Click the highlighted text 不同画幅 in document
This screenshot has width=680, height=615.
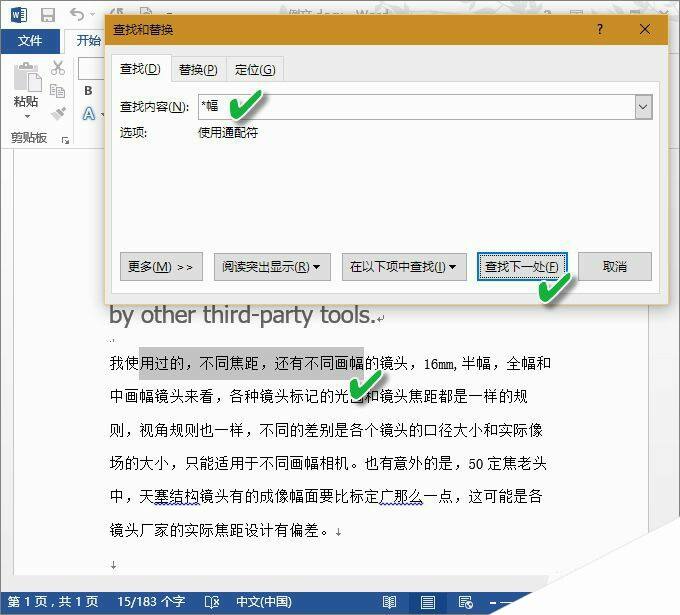click(x=334, y=363)
